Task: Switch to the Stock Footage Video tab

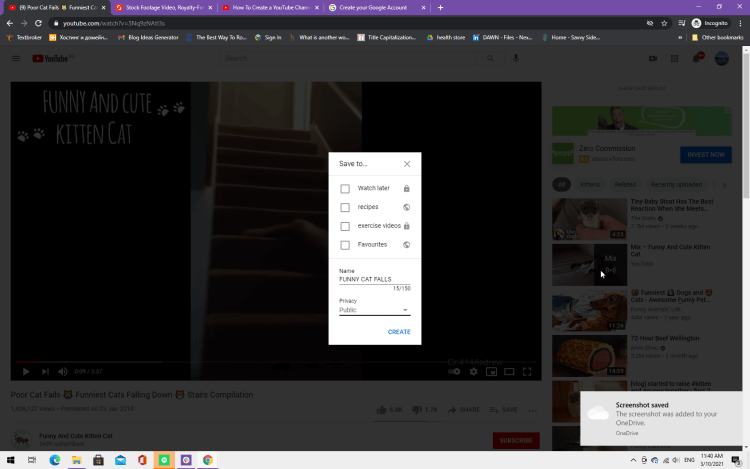Action: tap(164, 8)
